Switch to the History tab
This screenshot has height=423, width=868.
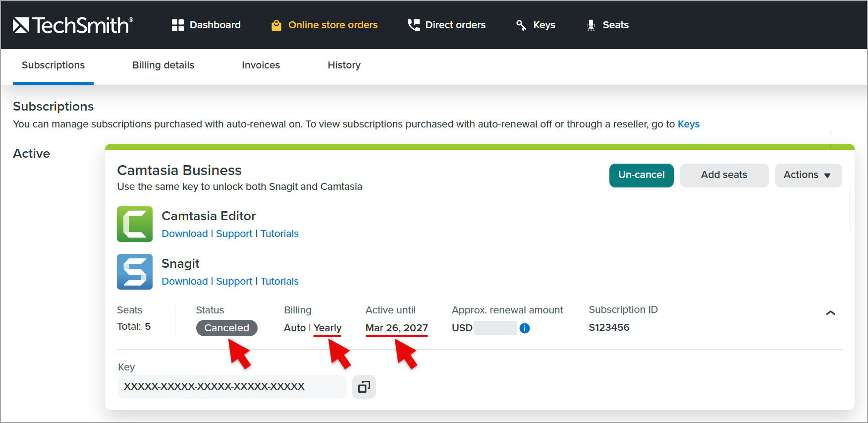tap(344, 65)
